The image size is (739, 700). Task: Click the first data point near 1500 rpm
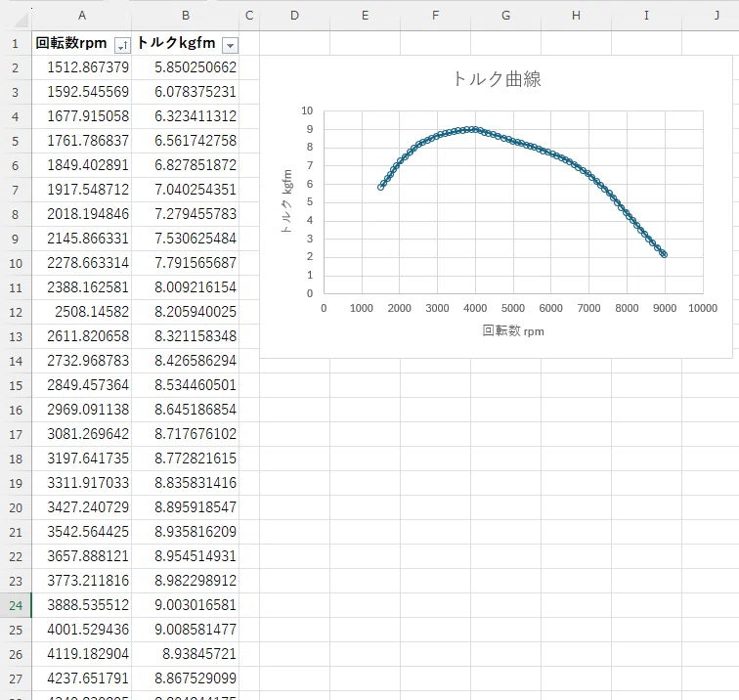(x=381, y=187)
